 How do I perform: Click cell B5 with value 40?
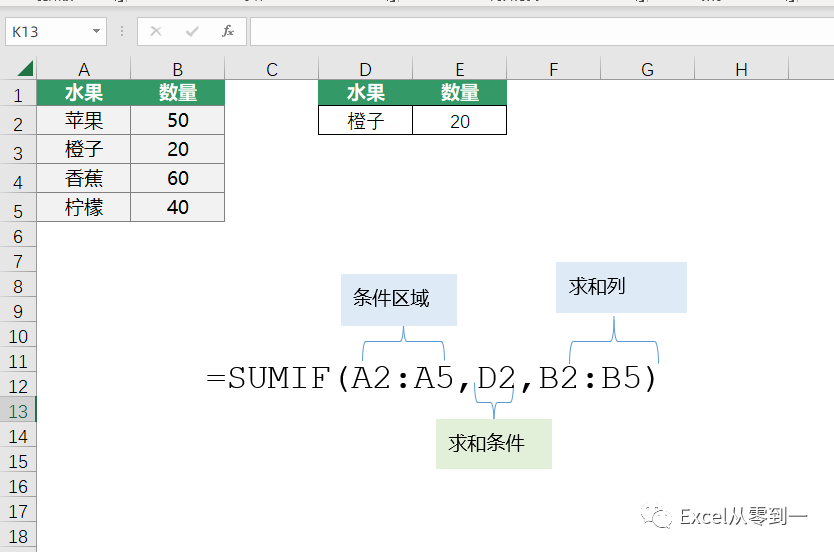[178, 207]
